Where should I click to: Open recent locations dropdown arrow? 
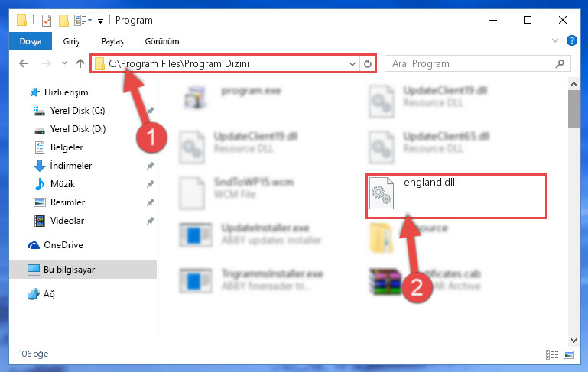coord(64,63)
